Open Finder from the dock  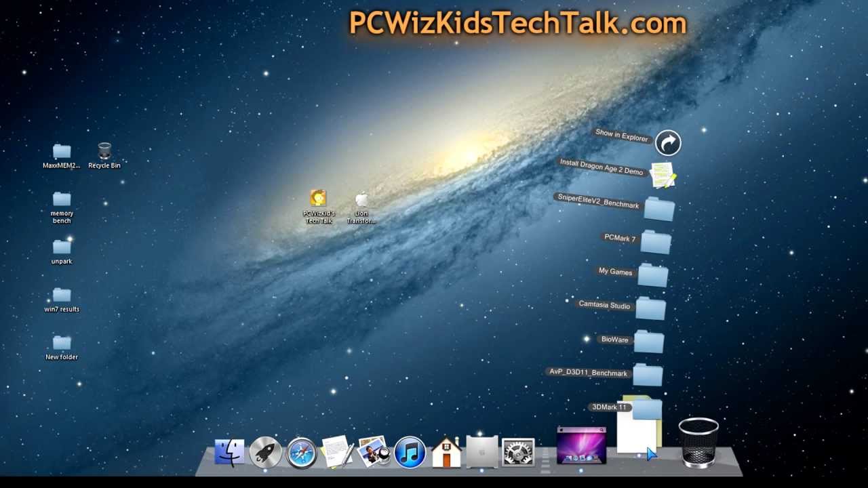point(229,452)
